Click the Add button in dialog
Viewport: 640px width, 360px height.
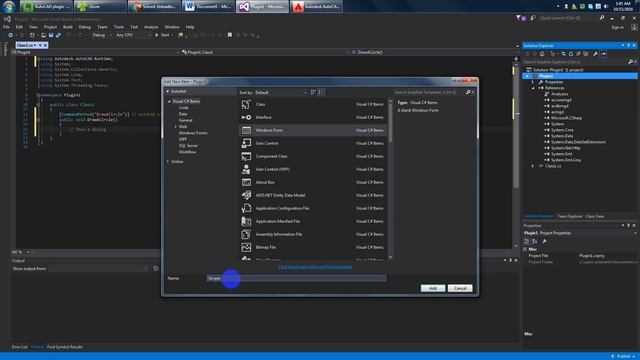tap(433, 288)
